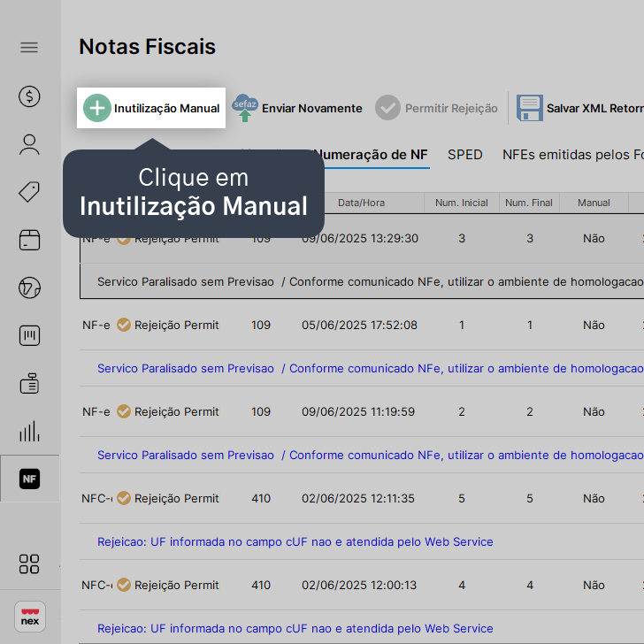
Task: Sort by Num. Final column header
Action: [529, 203]
